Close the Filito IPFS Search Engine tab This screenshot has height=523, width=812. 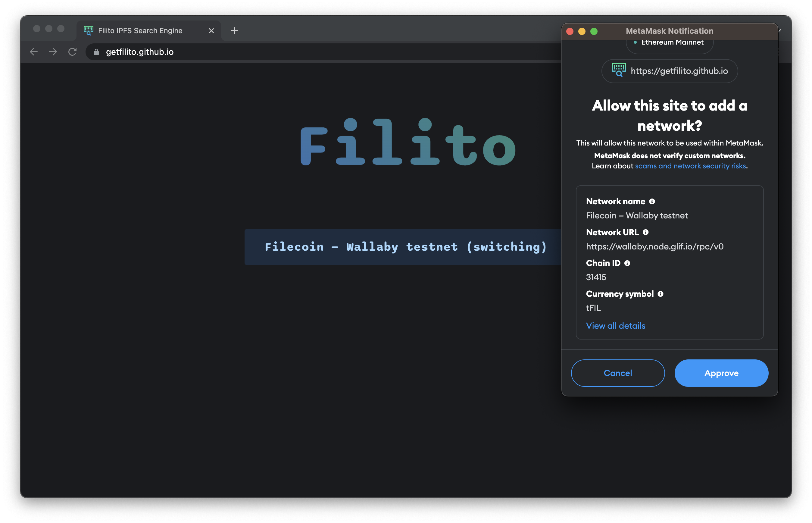[x=211, y=31]
